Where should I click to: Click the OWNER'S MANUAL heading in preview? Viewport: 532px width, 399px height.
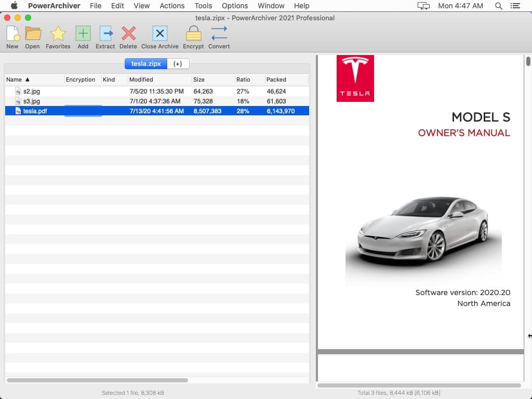click(464, 132)
